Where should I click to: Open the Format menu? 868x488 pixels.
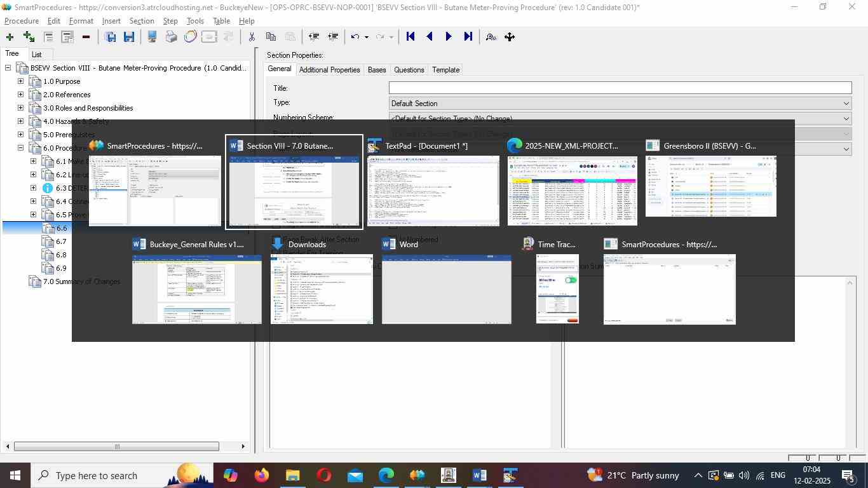[x=81, y=21]
